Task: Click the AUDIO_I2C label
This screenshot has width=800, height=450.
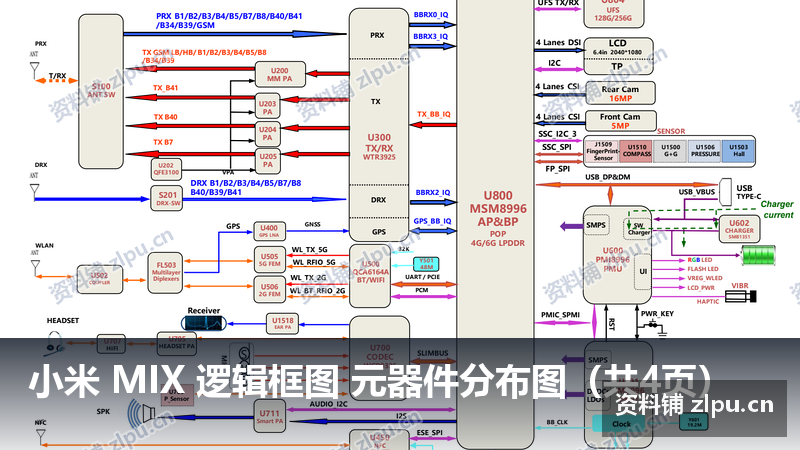Action: point(328,404)
